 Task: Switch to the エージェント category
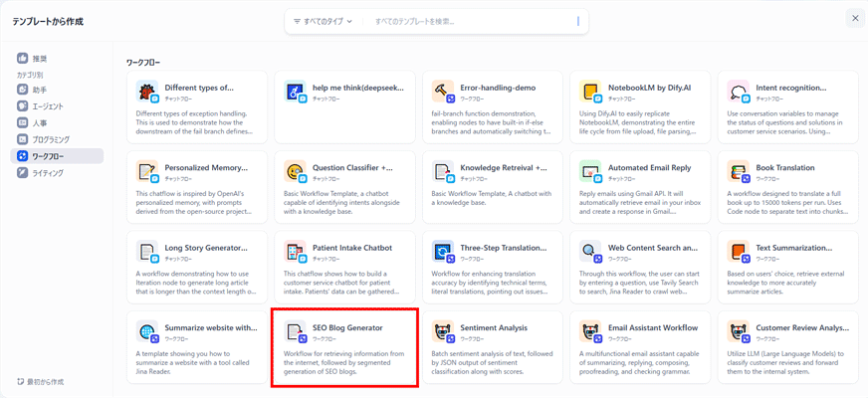(x=47, y=106)
